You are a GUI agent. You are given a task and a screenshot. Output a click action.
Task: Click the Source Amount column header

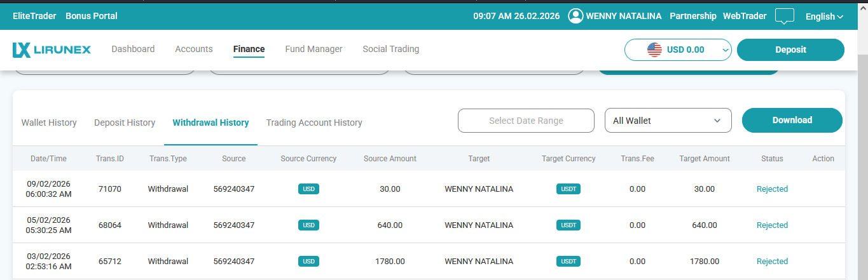[x=390, y=159]
